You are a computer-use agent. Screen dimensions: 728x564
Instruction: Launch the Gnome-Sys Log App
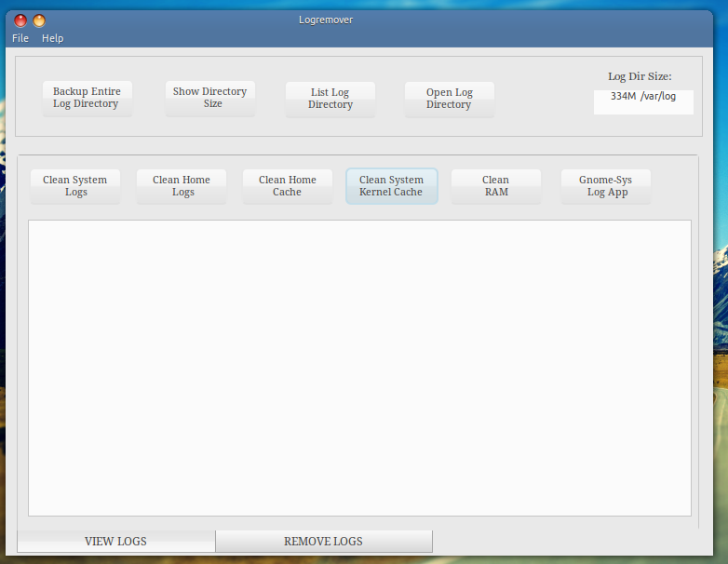click(x=606, y=186)
